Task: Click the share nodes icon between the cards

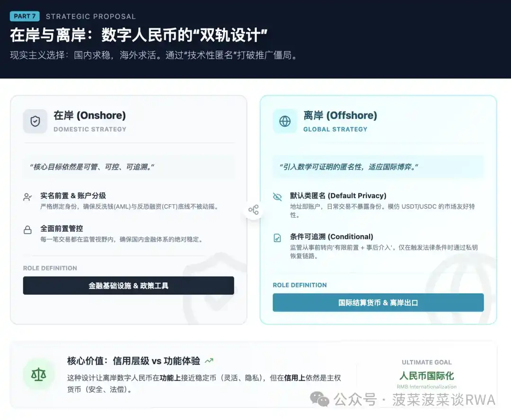Action: pos(254,210)
